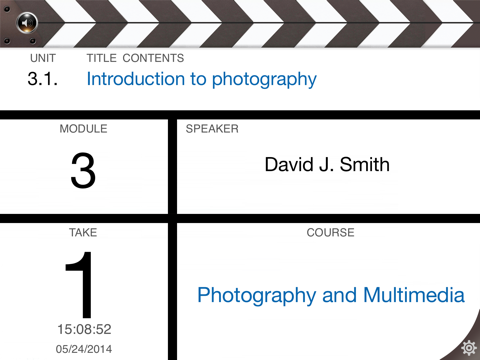480x360 pixels.
Task: Edit speaker name David J. Smith
Action: pyautogui.click(x=327, y=165)
